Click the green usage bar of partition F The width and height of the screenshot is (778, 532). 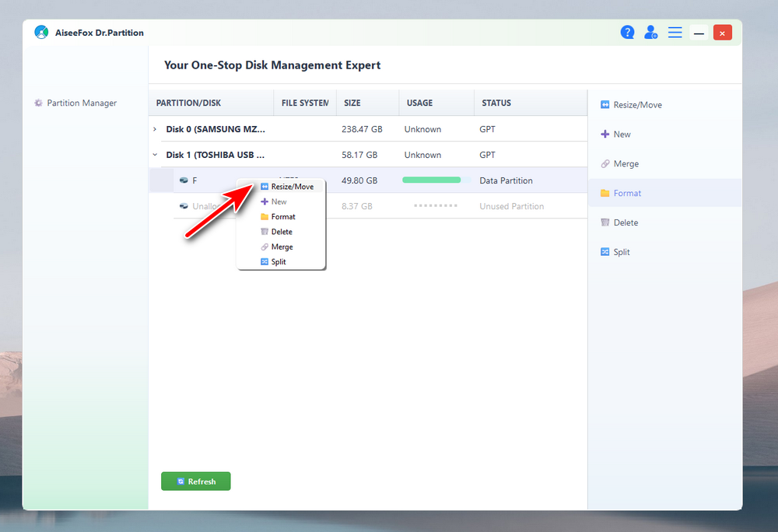(431, 180)
